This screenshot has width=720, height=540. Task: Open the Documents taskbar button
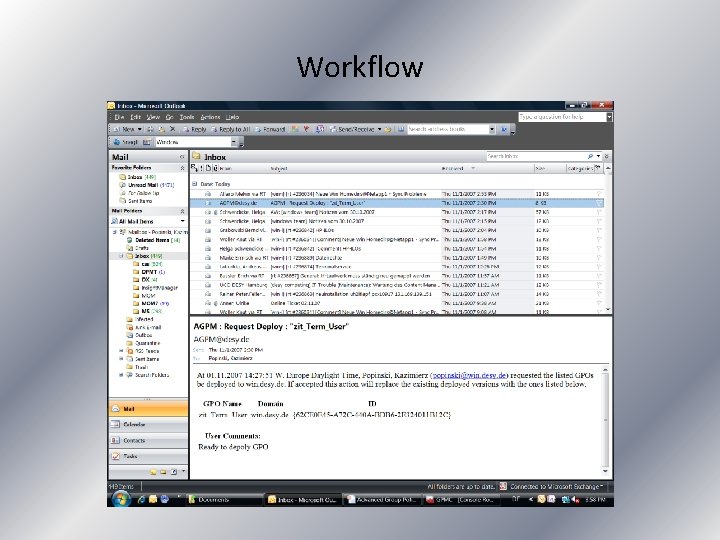[225, 500]
